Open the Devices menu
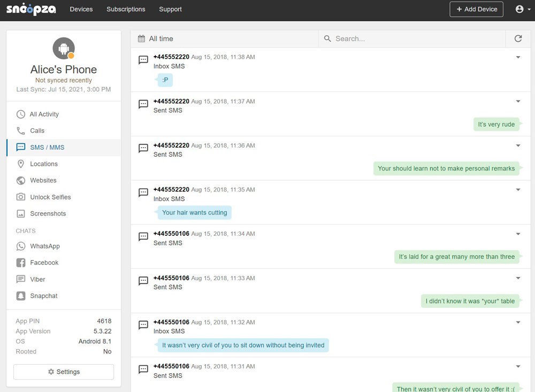 [81, 9]
